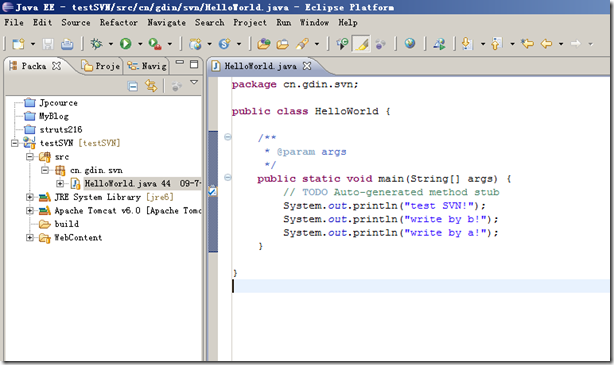The height and width of the screenshot is (365, 614).
Task: Collapse the cn.gdin.svn package node
Action: 45,170
